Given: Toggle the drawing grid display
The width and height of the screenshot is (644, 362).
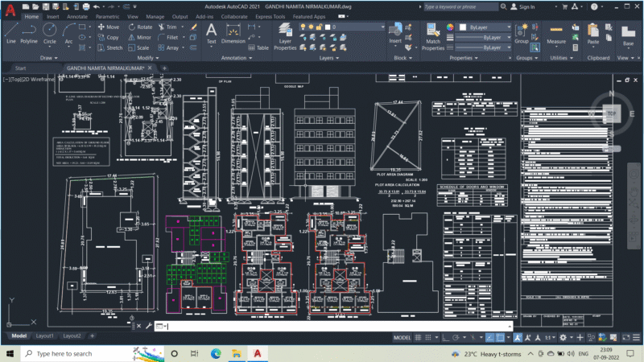Looking at the screenshot, I should pyautogui.click(x=418, y=337).
